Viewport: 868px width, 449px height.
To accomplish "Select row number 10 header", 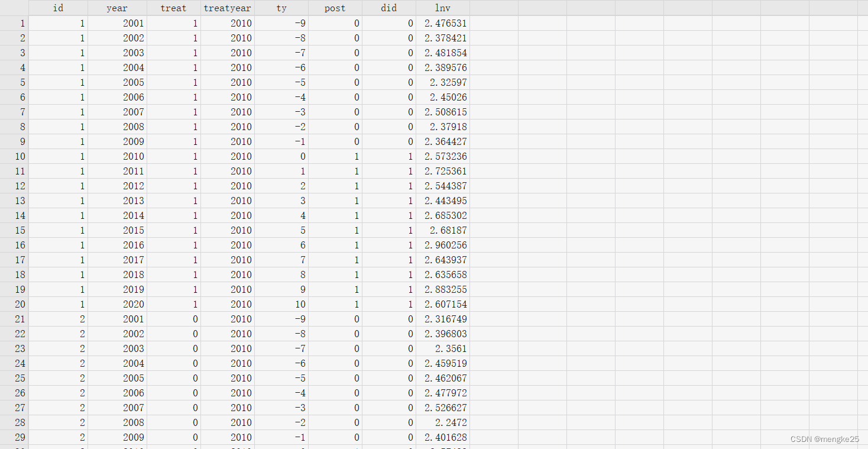I will point(14,156).
